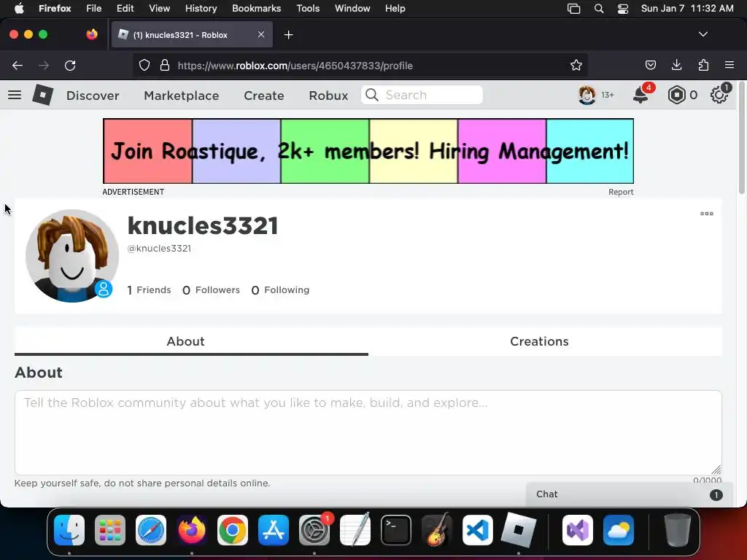Report the advertisement
This screenshot has height=560, width=747.
[621, 192]
